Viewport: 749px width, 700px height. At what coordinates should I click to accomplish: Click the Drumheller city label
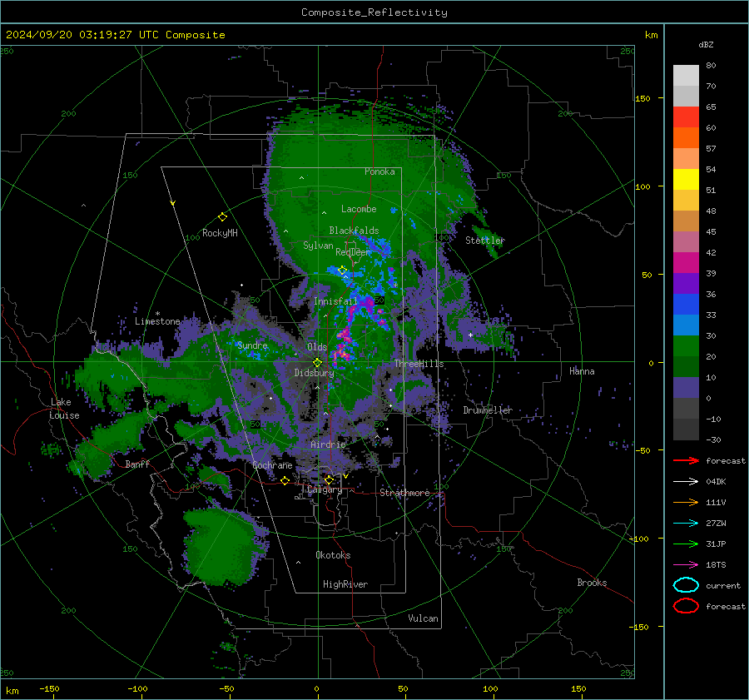click(488, 410)
